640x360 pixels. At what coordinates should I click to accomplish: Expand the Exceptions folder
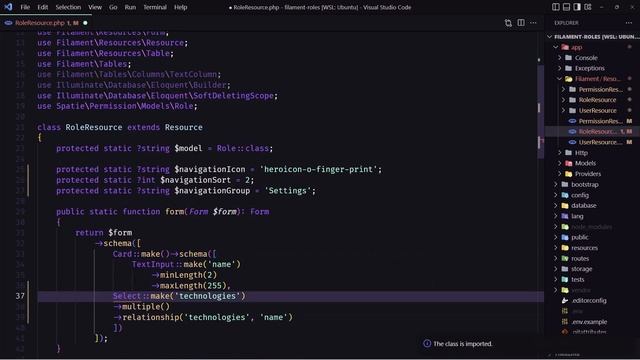click(x=560, y=68)
